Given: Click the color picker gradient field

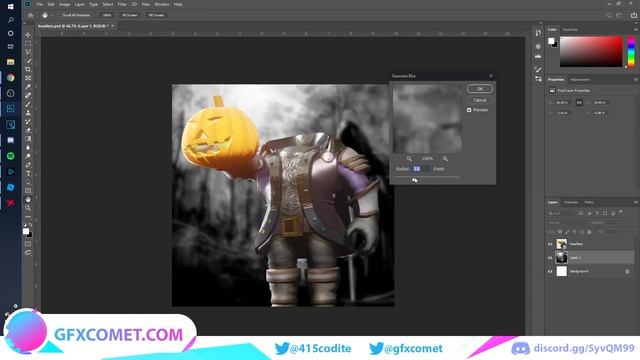Looking at the screenshot, I should pyautogui.click(x=591, y=51).
